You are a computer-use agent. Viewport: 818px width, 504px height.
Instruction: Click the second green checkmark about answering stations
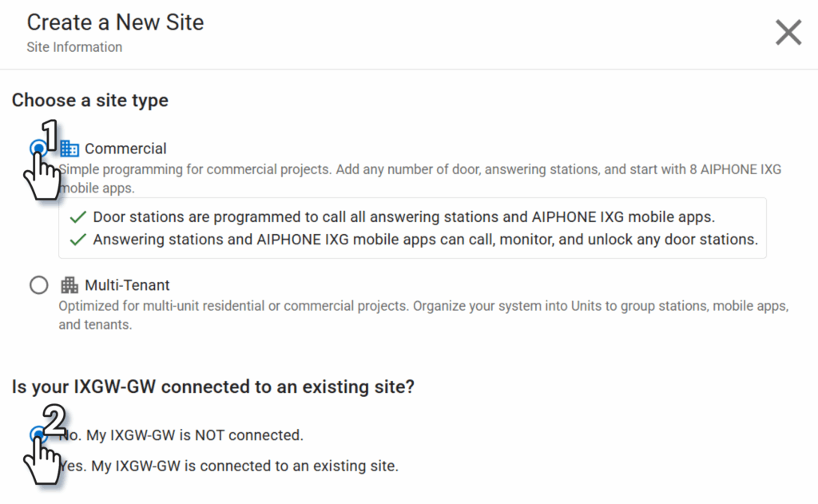coord(78,240)
